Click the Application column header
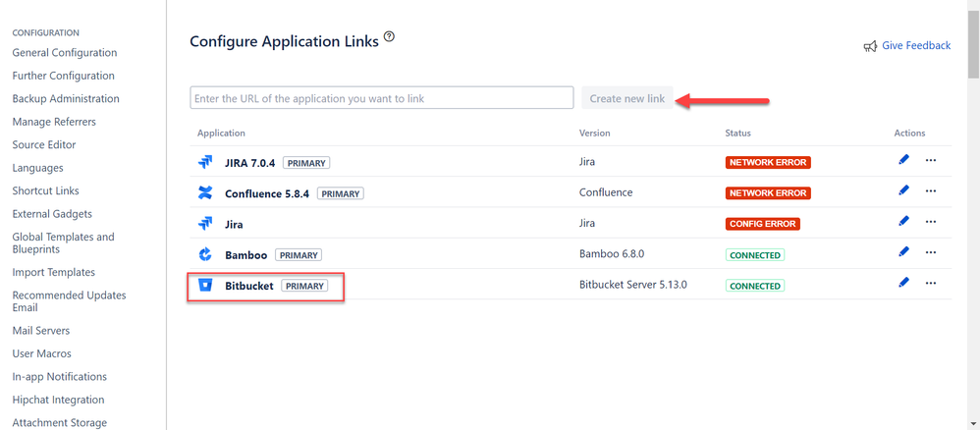 pos(221,134)
